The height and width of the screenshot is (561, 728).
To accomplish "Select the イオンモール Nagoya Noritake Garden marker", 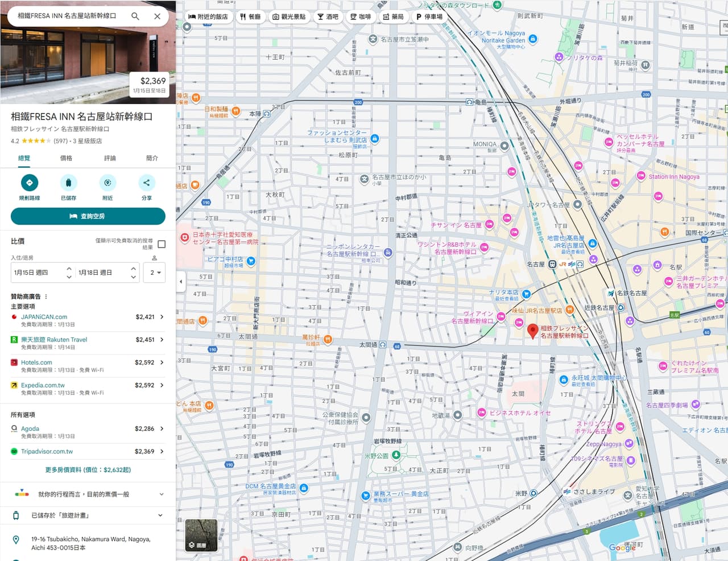I will (533, 39).
